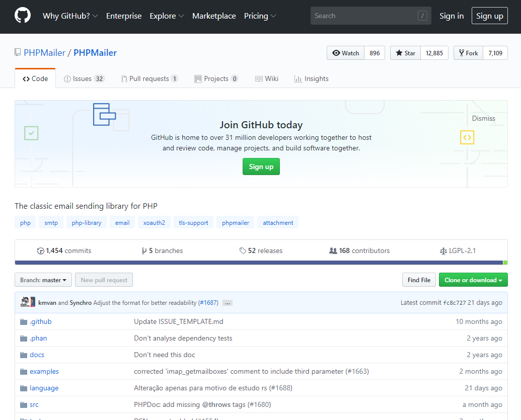
Task: Open the language folder
Action: 44,388
